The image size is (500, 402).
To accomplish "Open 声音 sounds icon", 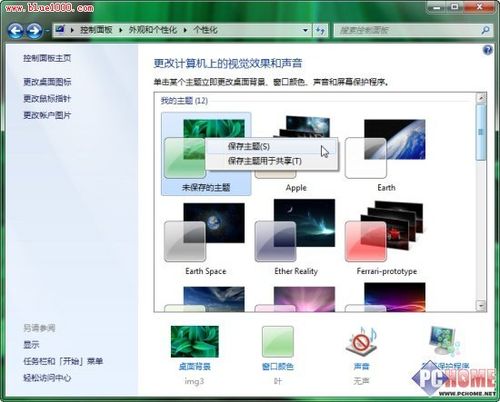I will [x=361, y=342].
